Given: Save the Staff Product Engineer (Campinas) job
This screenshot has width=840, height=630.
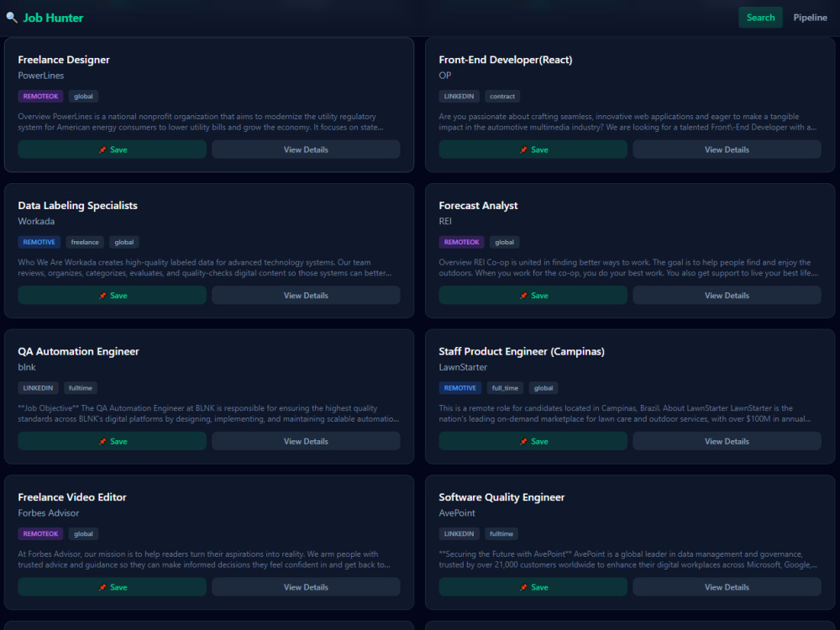Looking at the screenshot, I should (x=533, y=441).
